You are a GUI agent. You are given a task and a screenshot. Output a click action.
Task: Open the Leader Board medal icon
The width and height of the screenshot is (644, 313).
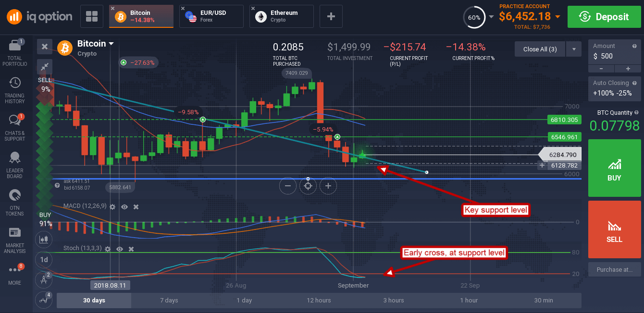coord(15,158)
